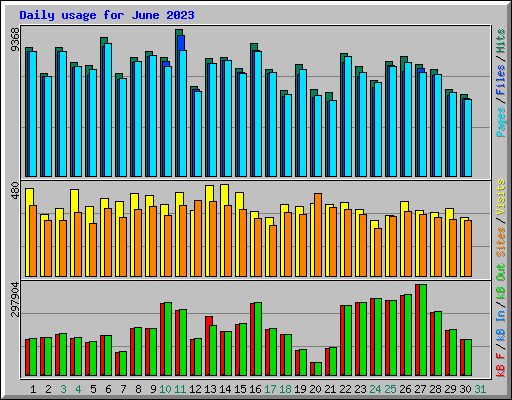The image size is (512, 400).
Task: Click day label 10 on the x-axis
Action: click(165, 389)
